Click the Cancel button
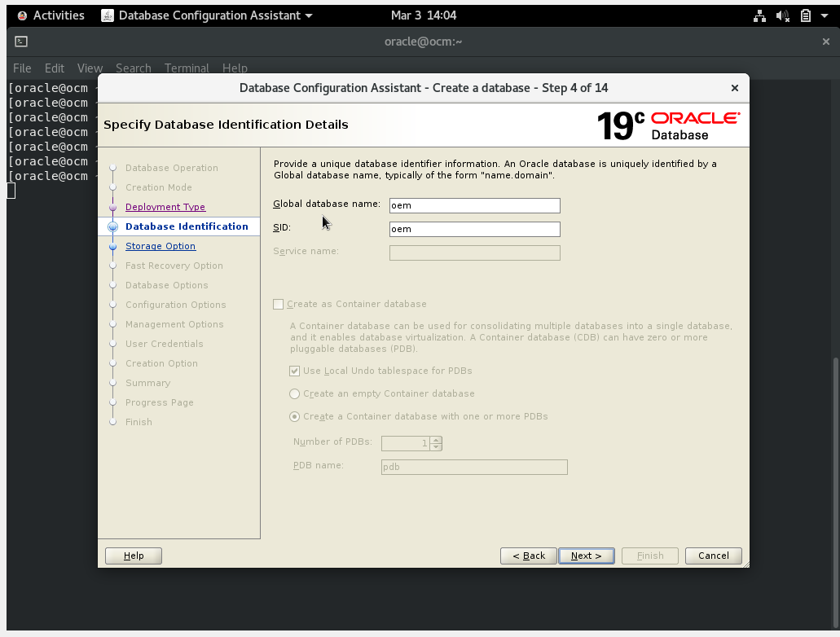Screen dimensions: 840x637 coord(713,556)
